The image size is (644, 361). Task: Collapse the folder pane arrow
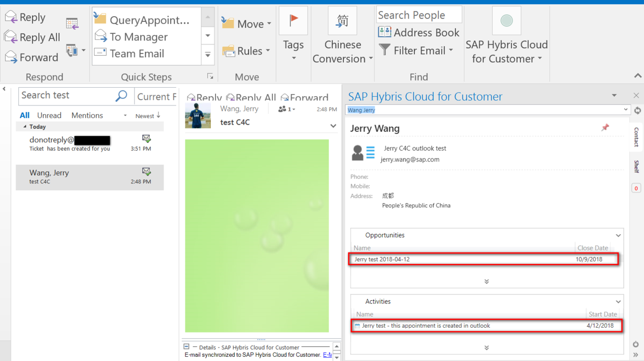point(4,89)
